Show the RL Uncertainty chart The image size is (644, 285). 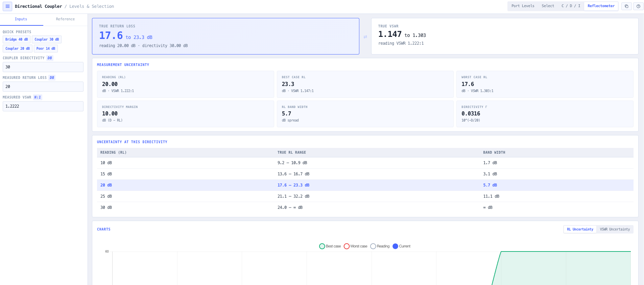(x=580, y=229)
